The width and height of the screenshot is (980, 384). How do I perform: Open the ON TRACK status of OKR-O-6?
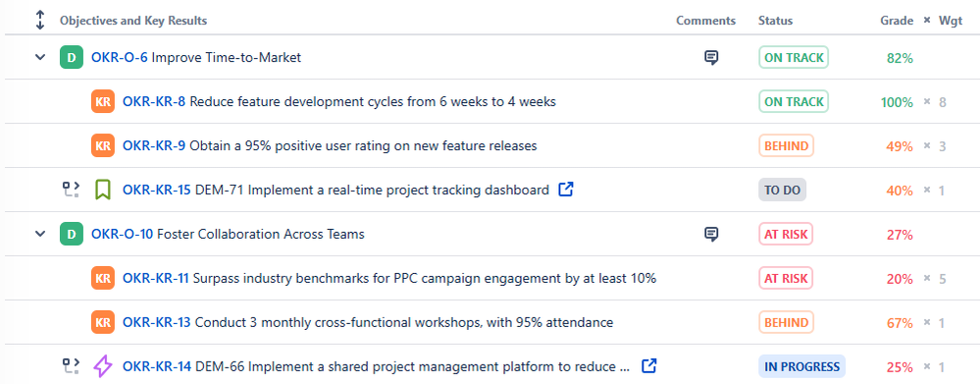pyautogui.click(x=794, y=58)
